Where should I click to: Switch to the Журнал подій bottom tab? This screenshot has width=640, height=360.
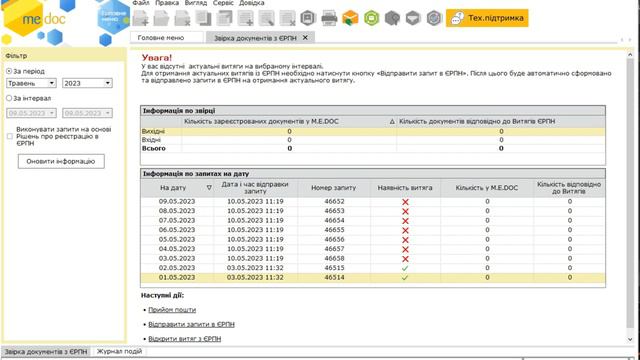coord(120,351)
